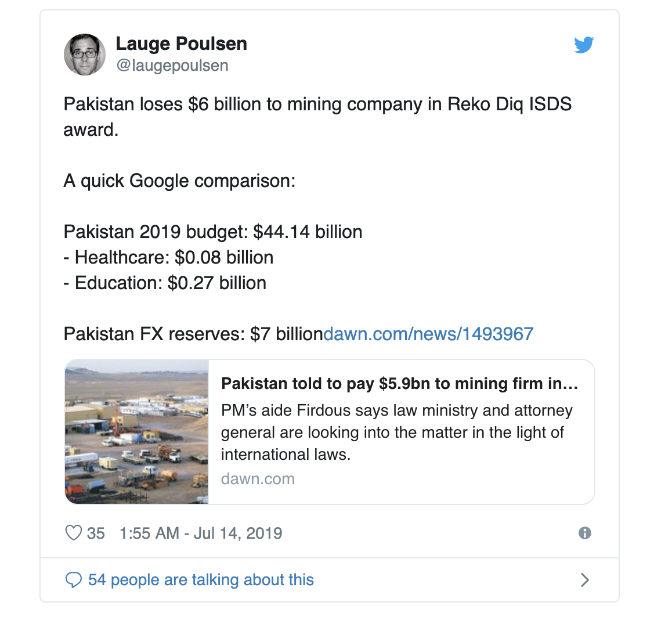Click the like count 35
Screen dimensions: 672x620
(x=96, y=533)
